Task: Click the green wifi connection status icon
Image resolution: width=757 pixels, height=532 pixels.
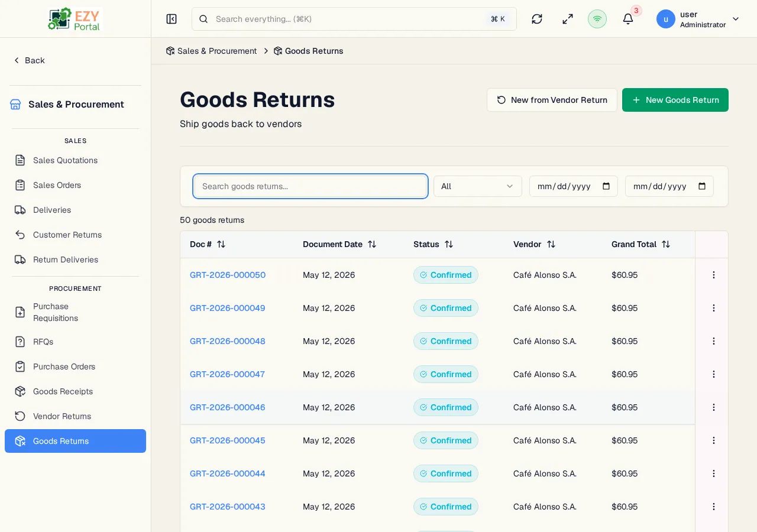Action: point(597,19)
